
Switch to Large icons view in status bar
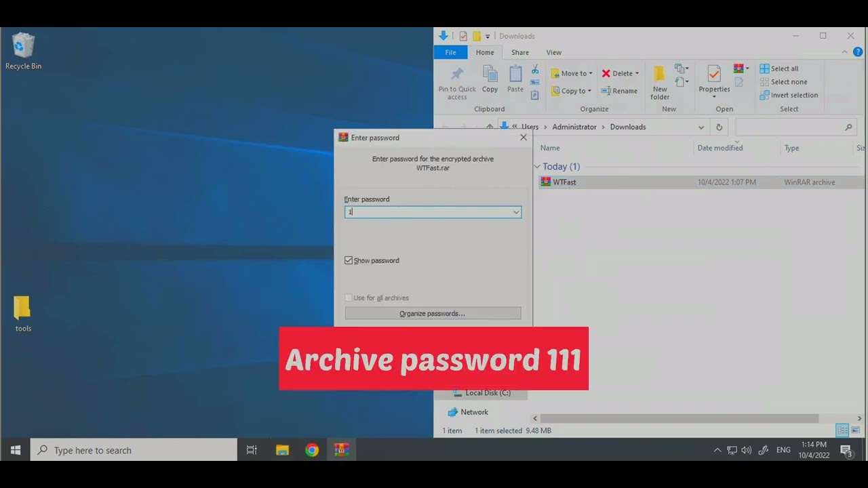[855, 430]
